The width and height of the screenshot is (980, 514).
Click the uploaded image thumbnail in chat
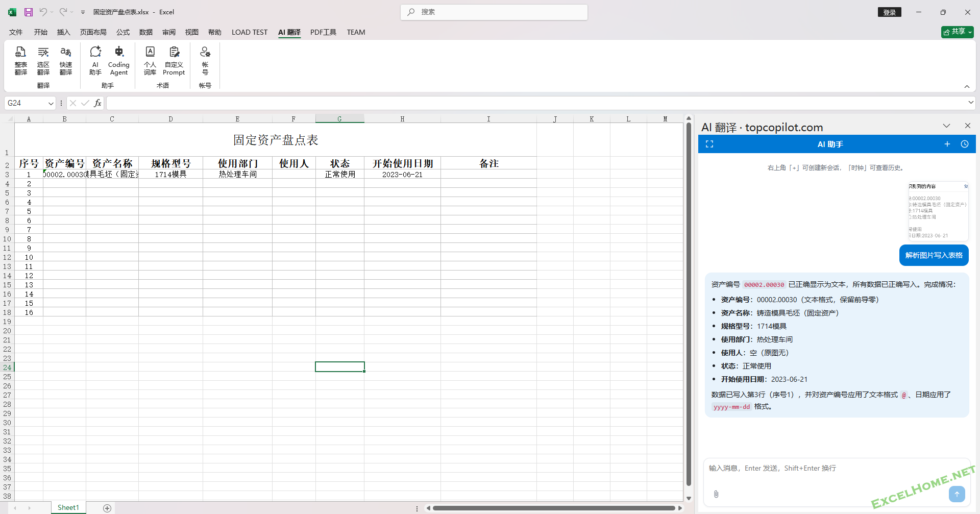(938, 211)
